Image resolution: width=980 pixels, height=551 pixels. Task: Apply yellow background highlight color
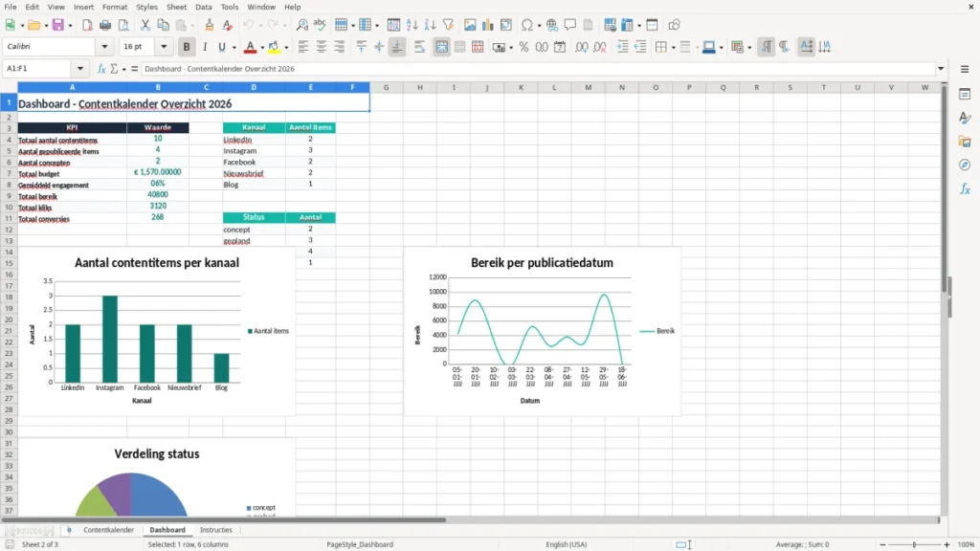coord(274,47)
